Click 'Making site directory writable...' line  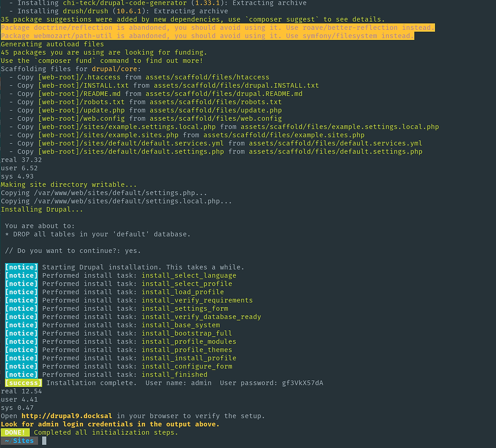[x=69, y=185]
